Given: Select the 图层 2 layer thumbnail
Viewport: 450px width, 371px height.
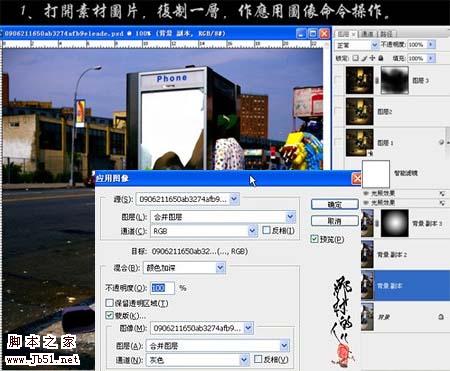Looking at the screenshot, I should pos(359,111).
